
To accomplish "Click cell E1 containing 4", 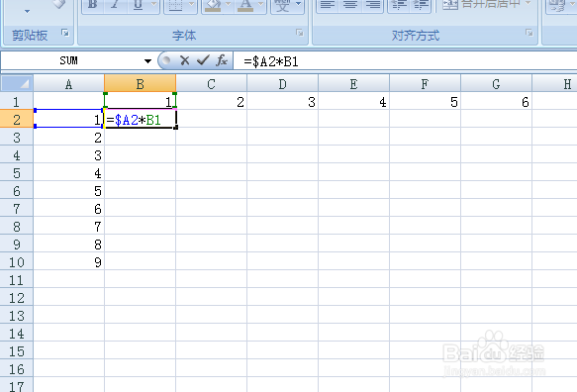I will [x=353, y=101].
